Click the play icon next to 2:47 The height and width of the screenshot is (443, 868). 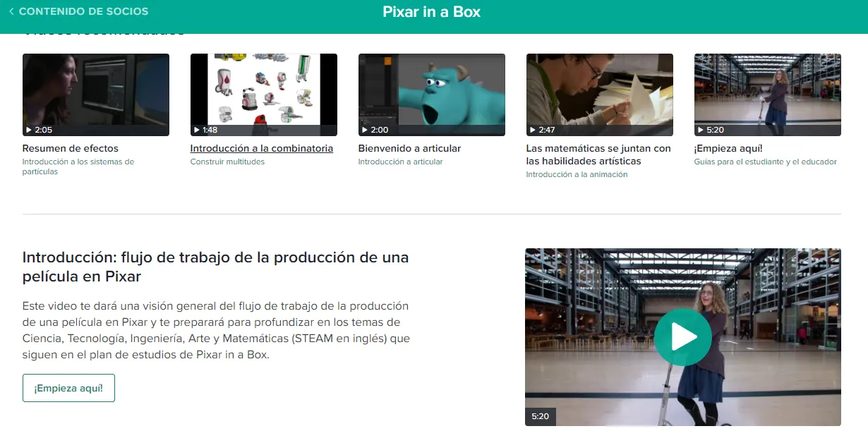pyautogui.click(x=533, y=130)
